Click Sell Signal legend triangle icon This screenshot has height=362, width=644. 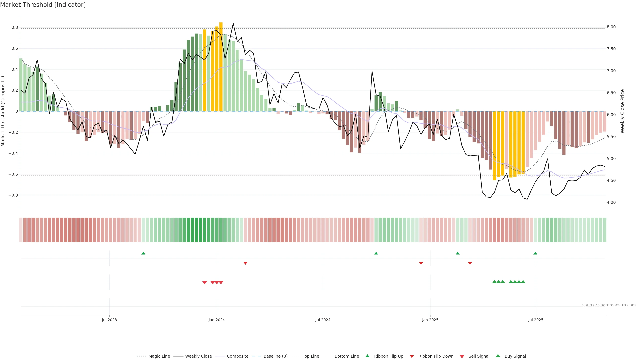coord(462,356)
